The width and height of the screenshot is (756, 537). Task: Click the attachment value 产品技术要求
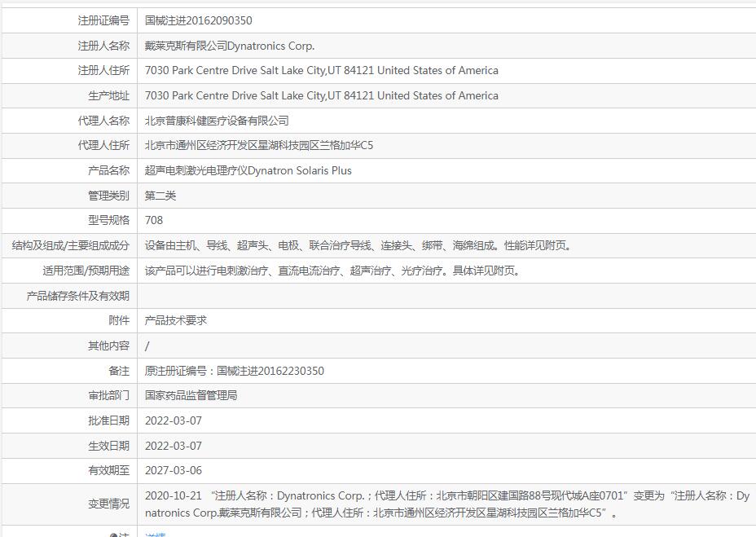point(176,320)
